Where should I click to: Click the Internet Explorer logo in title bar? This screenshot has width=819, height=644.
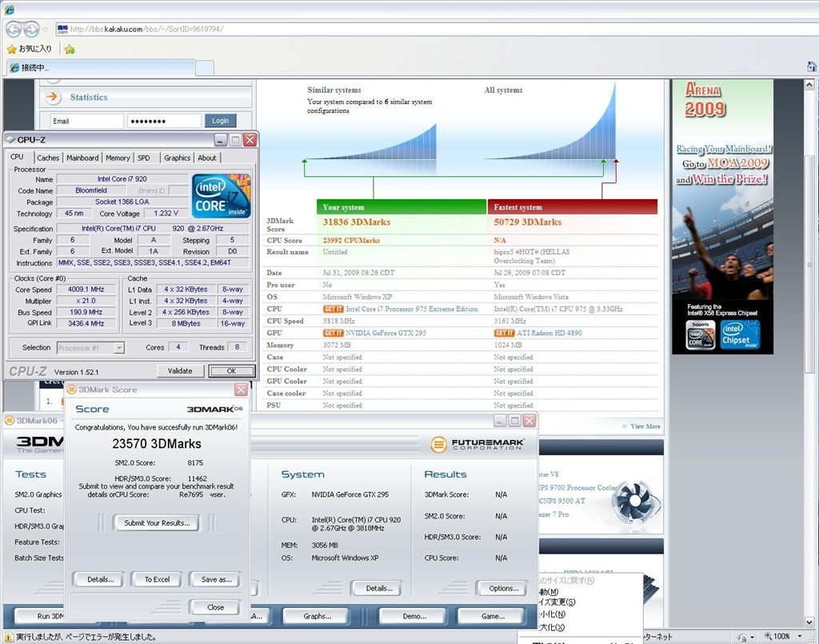[9, 10]
